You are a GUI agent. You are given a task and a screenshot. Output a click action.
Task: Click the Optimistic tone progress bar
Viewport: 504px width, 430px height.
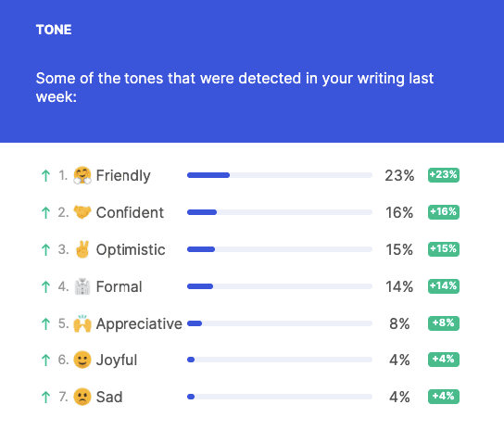coord(280,249)
